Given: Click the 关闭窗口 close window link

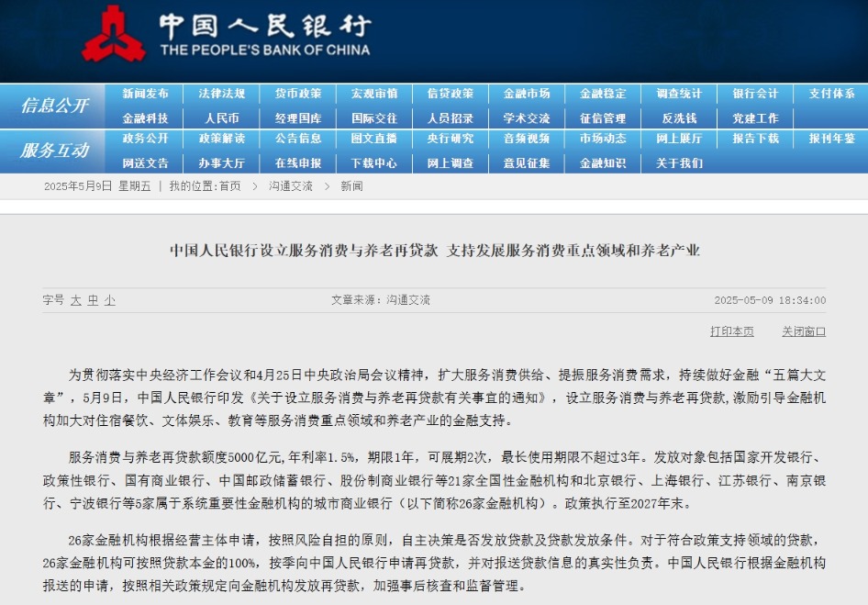Looking at the screenshot, I should (803, 331).
